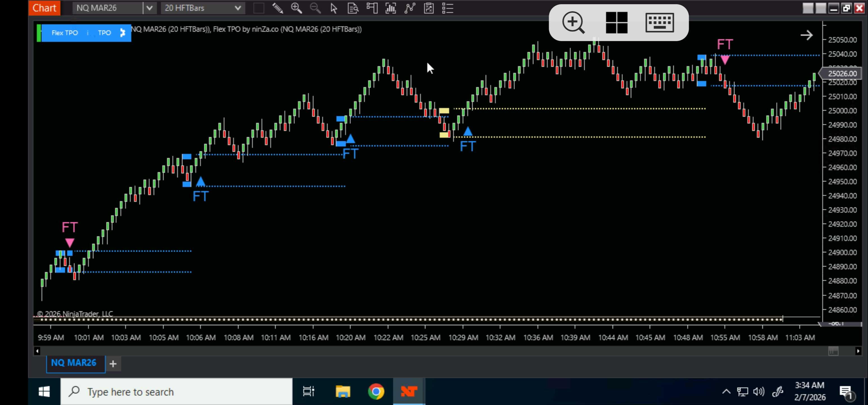Open the 20 HFTBars interval dropdown
Image resolution: width=868 pixels, height=405 pixels.
pos(203,8)
